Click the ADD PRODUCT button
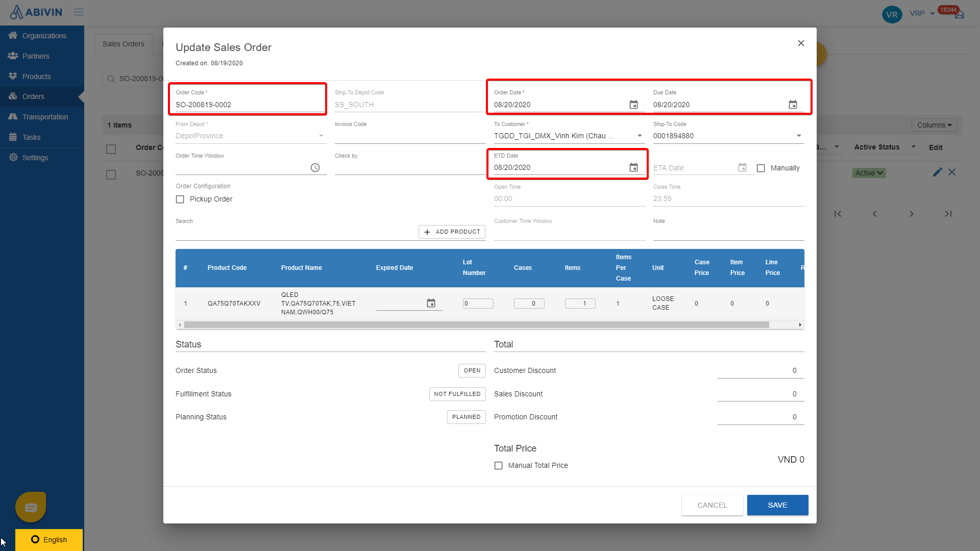The image size is (980, 551). tap(452, 232)
